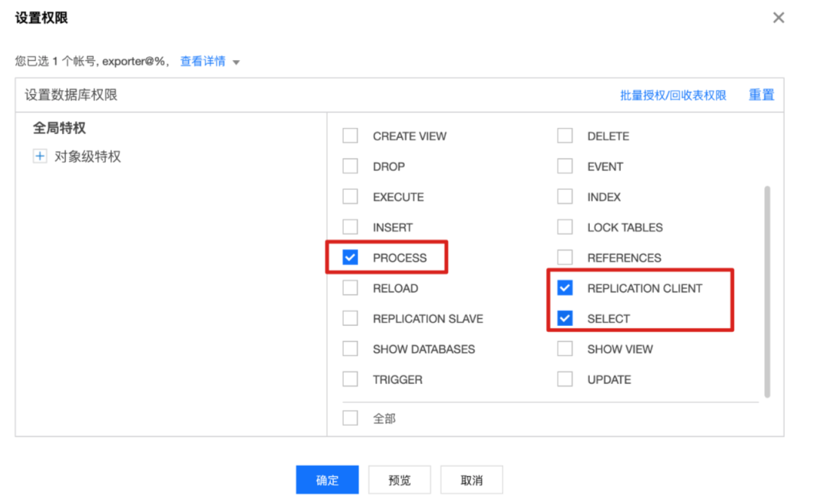Screen dimensions: 813x504
Task: Click the 取消 button
Action: click(472, 479)
